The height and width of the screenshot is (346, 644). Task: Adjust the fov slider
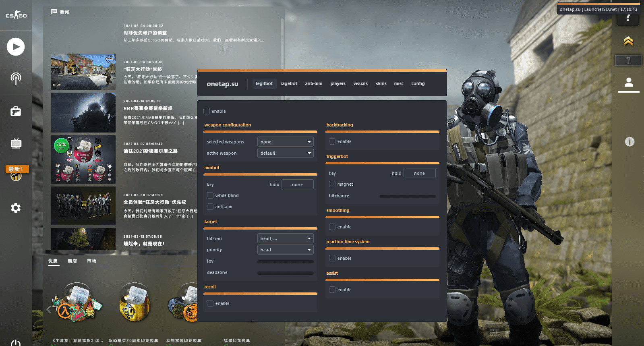(x=286, y=261)
